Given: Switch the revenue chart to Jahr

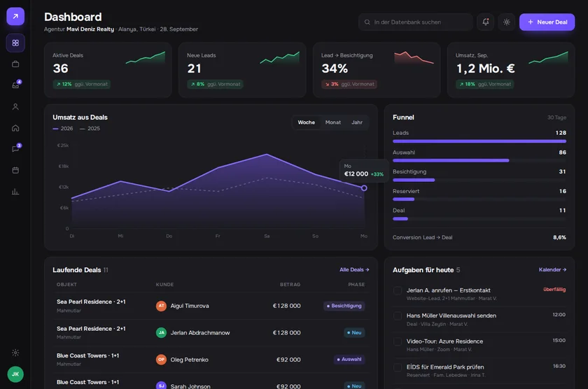Looking at the screenshot, I should click(x=357, y=122).
